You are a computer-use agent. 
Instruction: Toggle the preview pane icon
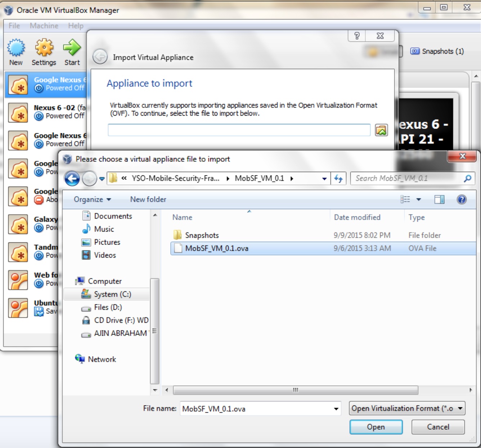click(x=439, y=200)
